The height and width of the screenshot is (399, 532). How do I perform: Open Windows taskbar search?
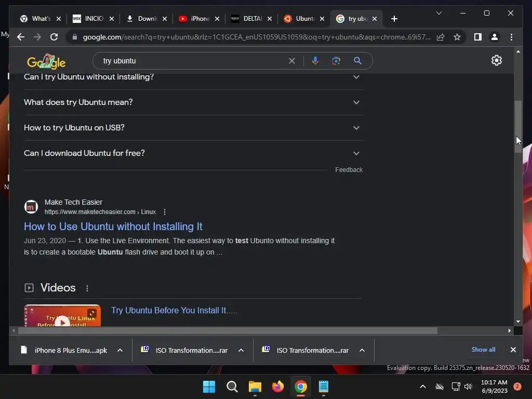(232, 387)
